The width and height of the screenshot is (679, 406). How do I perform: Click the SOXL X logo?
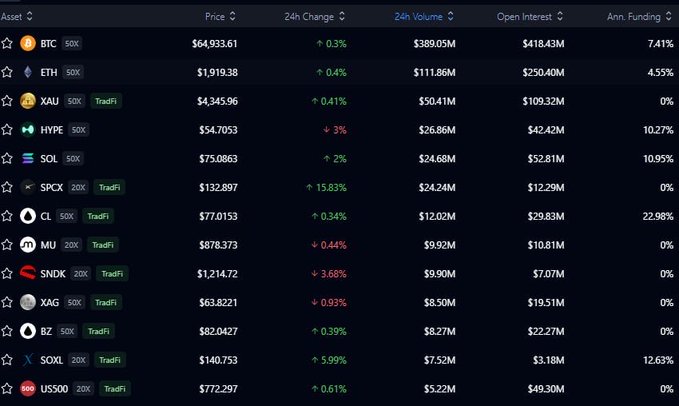28,360
